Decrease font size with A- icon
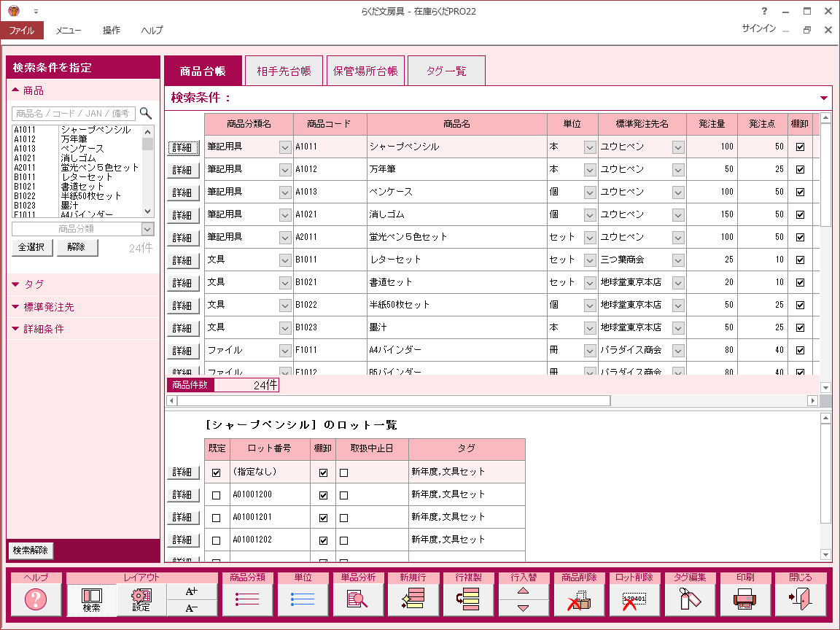The image size is (840, 630). coord(192,608)
